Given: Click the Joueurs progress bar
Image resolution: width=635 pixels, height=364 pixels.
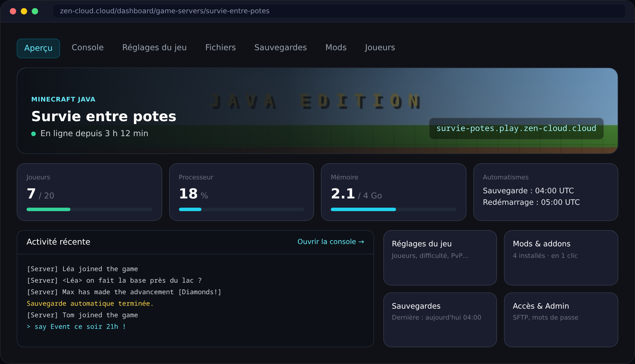Looking at the screenshot, I should (x=89, y=209).
